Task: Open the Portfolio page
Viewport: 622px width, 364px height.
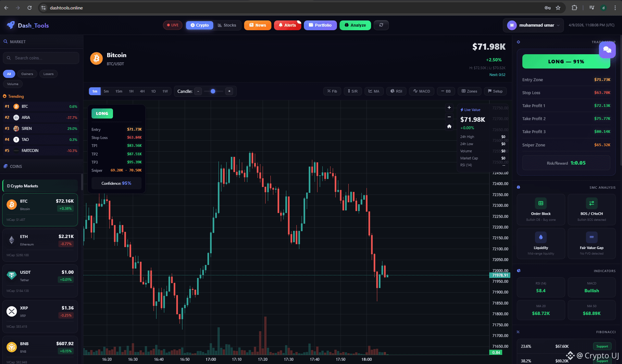Action: click(320, 25)
